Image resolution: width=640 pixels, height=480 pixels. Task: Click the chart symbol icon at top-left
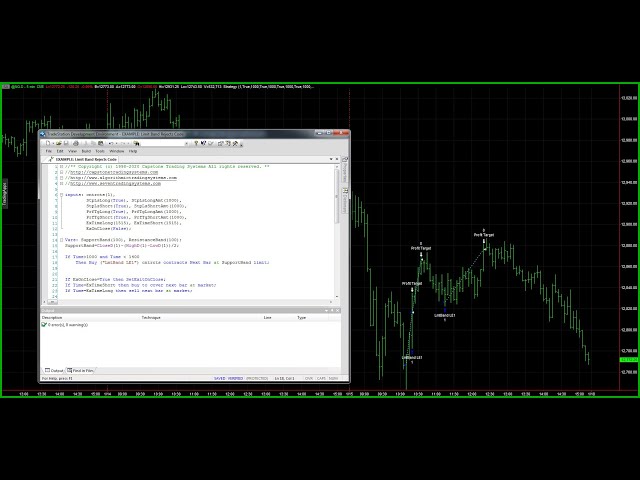pos(6,87)
